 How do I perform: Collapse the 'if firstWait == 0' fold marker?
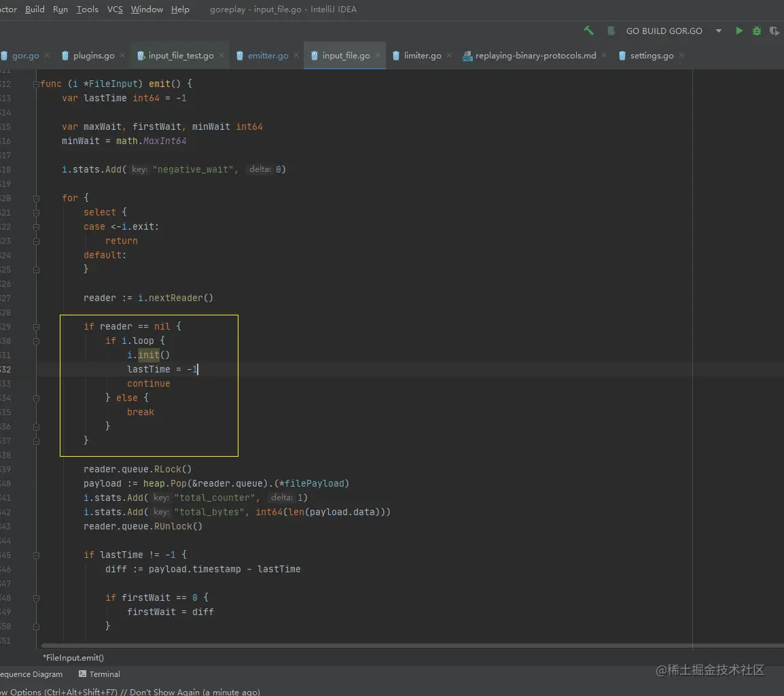point(36,598)
